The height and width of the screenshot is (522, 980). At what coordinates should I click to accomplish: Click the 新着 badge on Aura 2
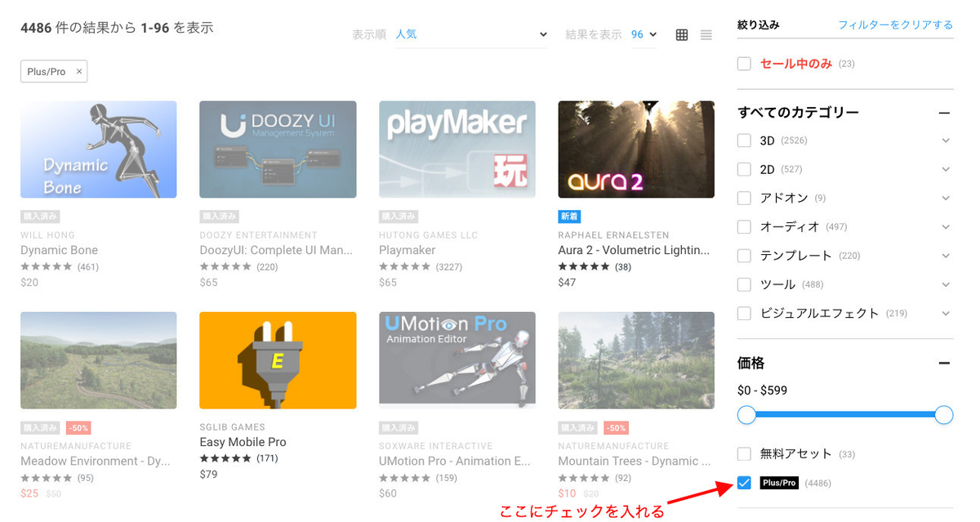(569, 216)
